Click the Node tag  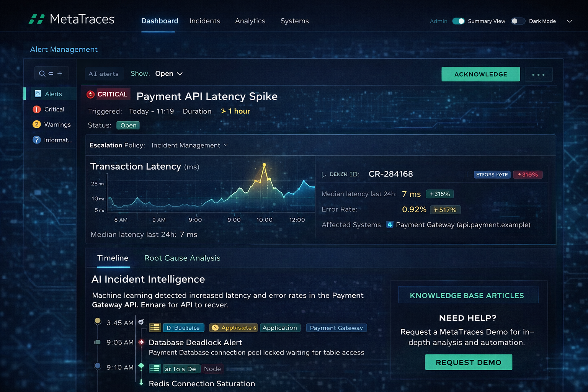coord(212,369)
